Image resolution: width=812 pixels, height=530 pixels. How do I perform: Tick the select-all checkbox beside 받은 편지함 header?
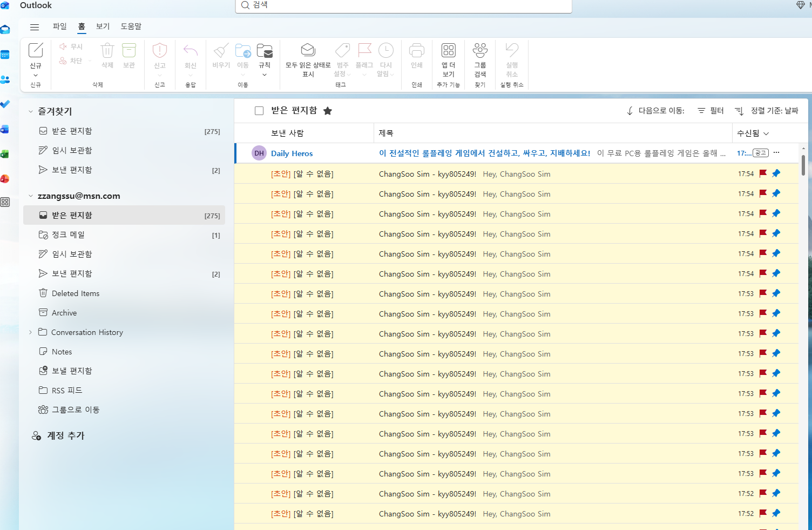point(259,111)
